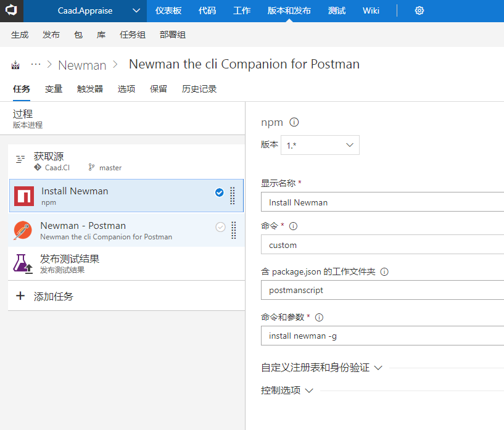Click the Newman breadcrumb link

(x=82, y=65)
